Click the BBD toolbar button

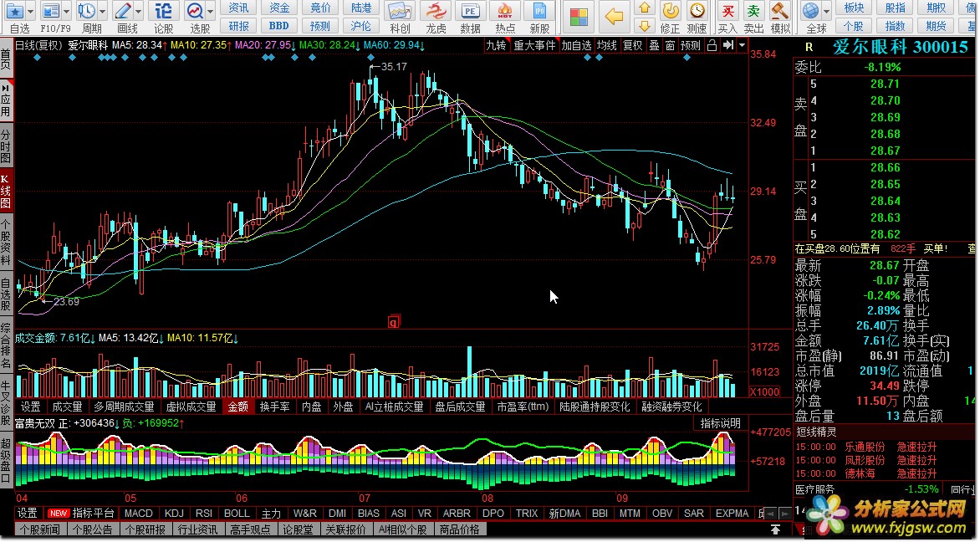[279, 26]
